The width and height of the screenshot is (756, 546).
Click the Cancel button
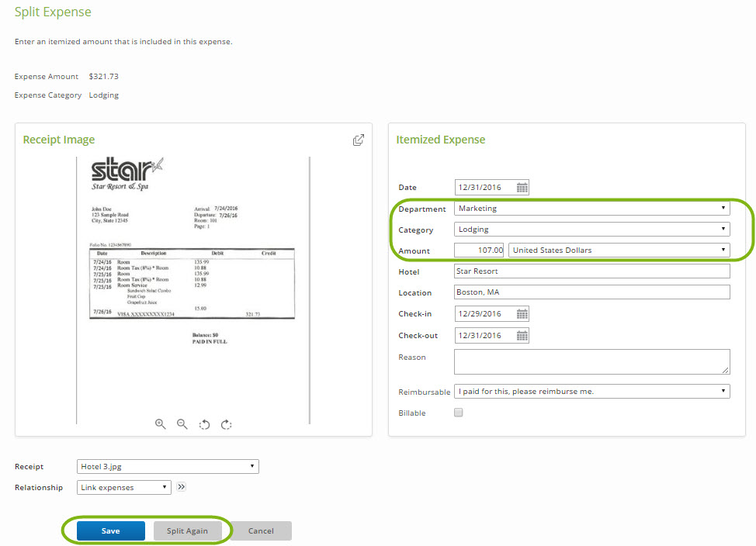point(261,530)
